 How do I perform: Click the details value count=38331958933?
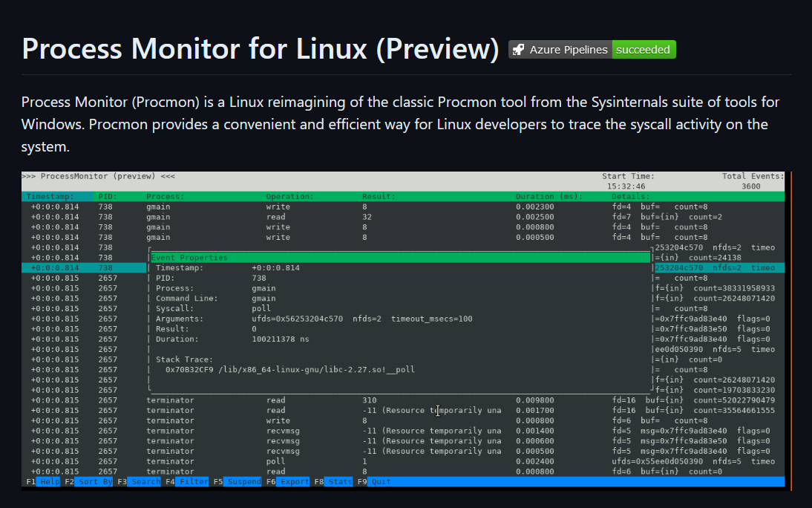tap(734, 288)
